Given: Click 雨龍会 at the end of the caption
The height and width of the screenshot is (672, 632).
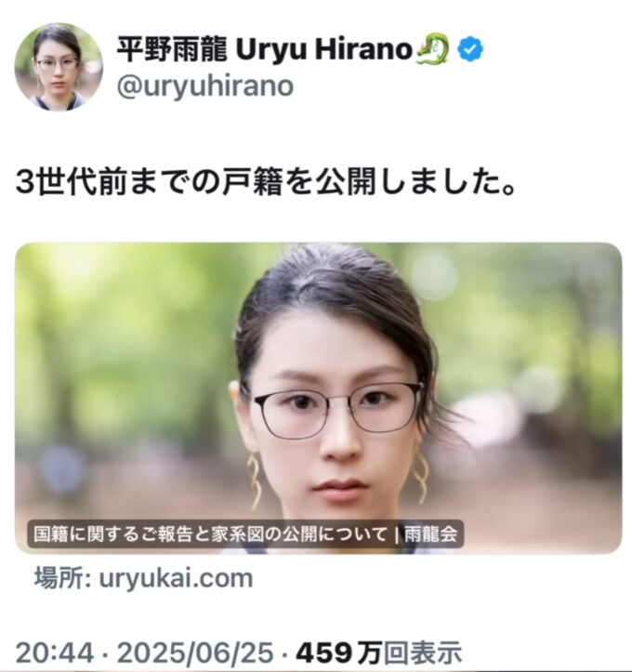Looking at the screenshot, I should 430,534.
